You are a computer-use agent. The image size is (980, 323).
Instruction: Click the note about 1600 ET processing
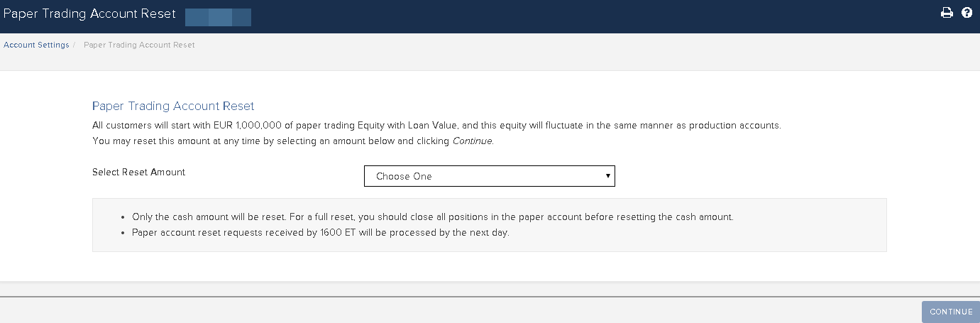coord(321,232)
